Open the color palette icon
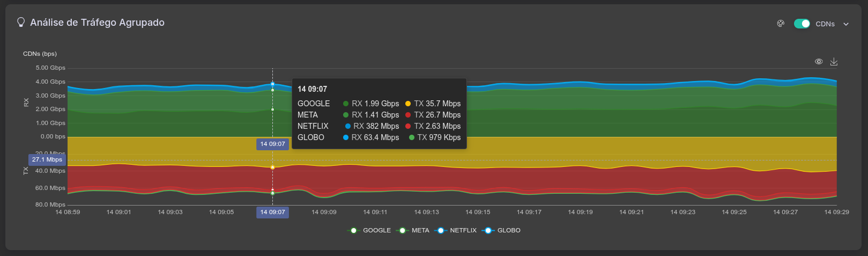 781,24
